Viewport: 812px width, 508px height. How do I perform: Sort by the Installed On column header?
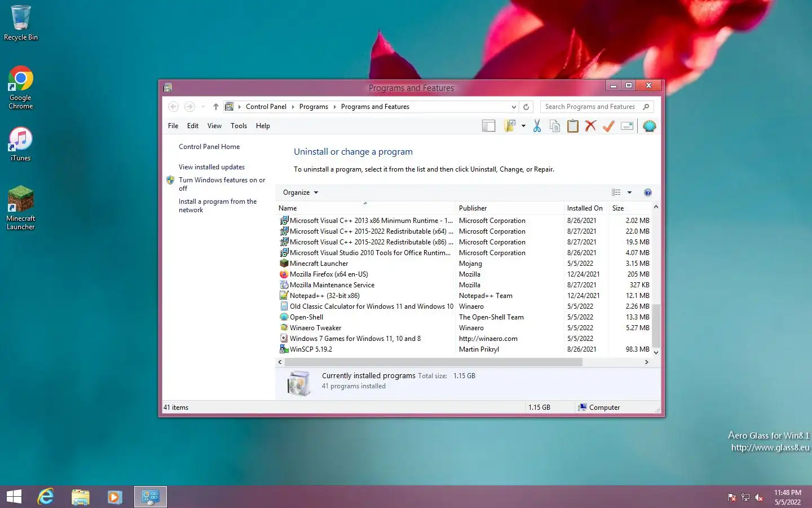585,208
